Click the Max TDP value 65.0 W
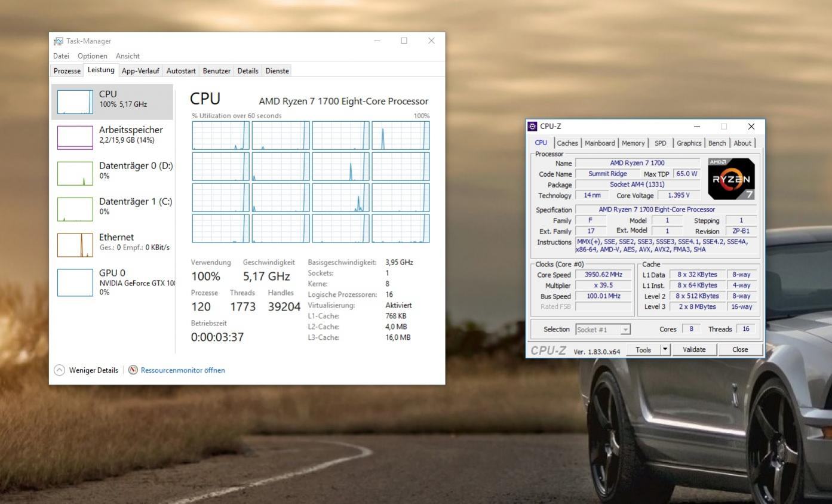This screenshot has height=504, width=832. (686, 174)
